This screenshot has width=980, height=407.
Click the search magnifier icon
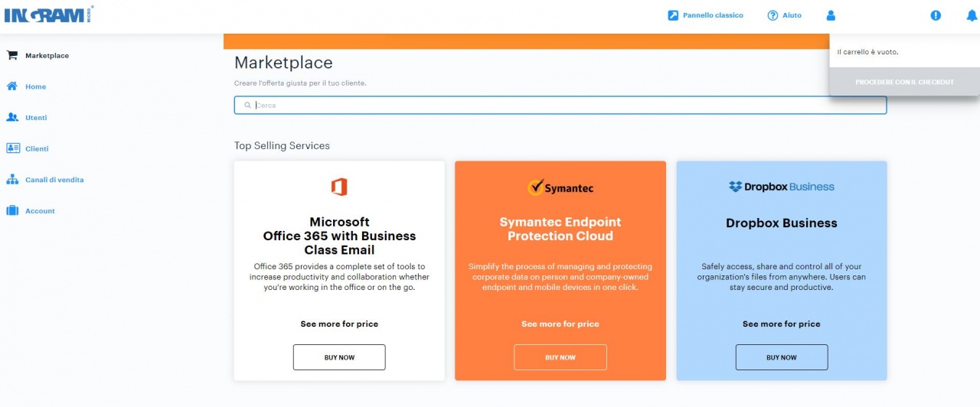247,106
